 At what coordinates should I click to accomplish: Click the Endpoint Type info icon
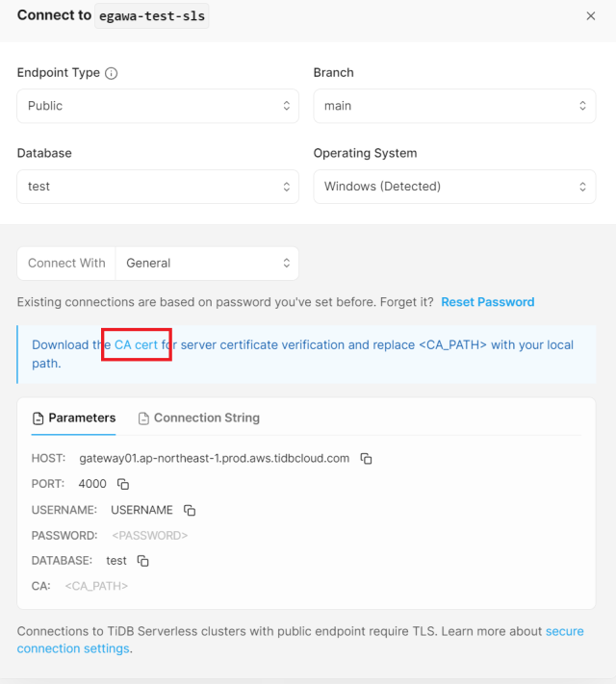[x=112, y=73]
